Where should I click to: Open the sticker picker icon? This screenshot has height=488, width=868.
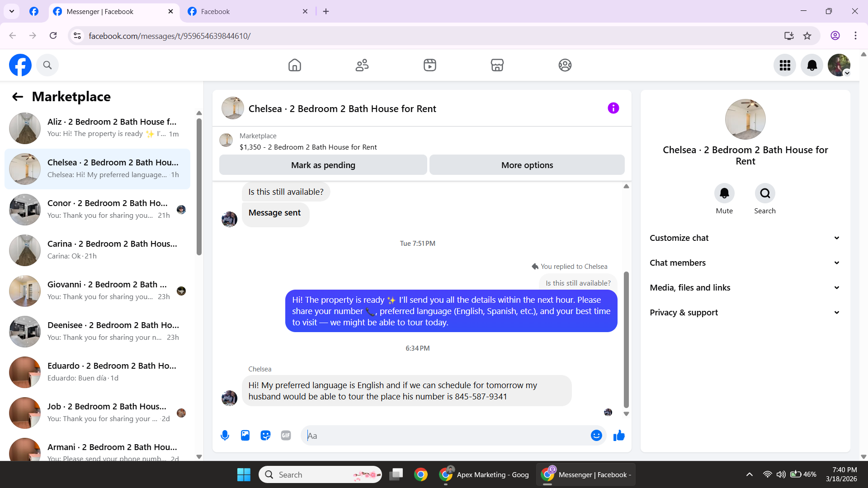click(265, 436)
